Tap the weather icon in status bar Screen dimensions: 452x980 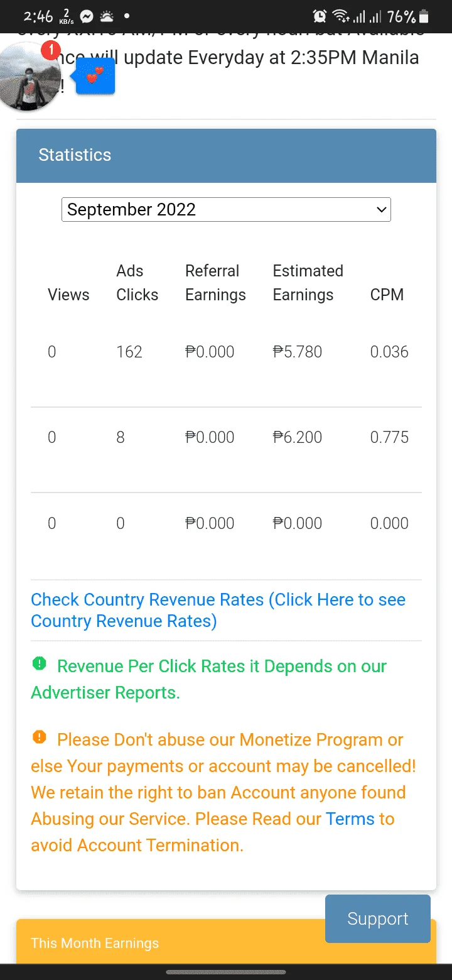[107, 16]
